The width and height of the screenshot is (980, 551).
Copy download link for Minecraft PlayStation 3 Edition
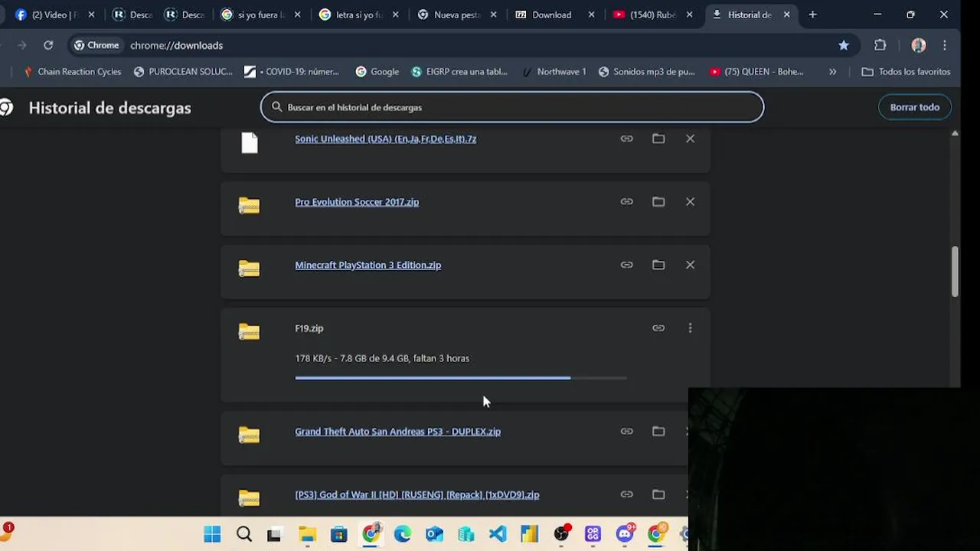626,265
